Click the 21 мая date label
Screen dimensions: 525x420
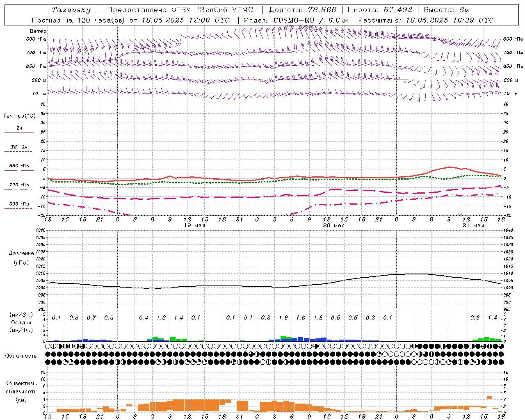tap(473, 226)
